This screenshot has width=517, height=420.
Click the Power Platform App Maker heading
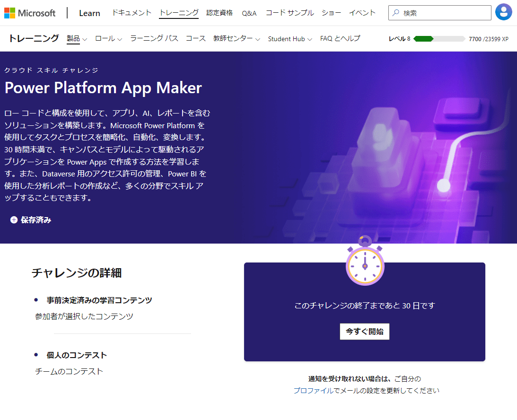[103, 87]
